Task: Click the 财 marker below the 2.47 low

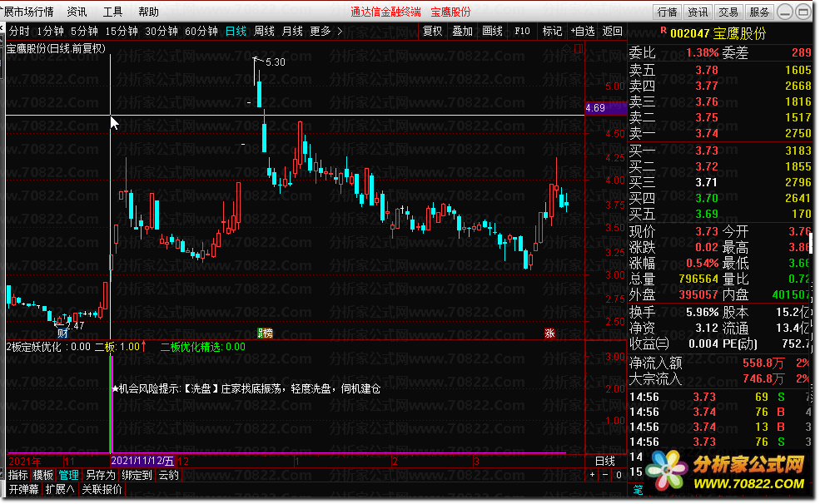Action: [x=62, y=334]
